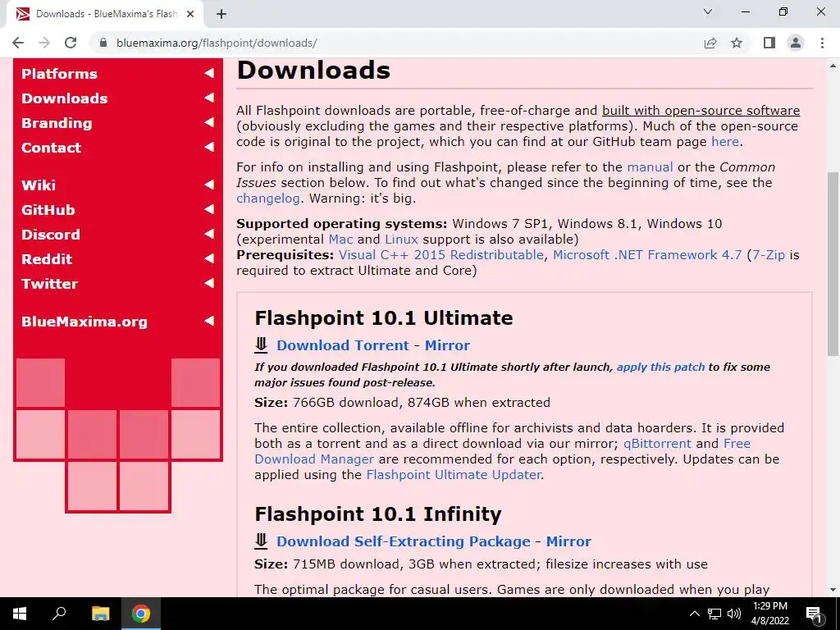The image size is (840, 630).
Task: Open Twitter in the sidebar
Action: (x=50, y=284)
